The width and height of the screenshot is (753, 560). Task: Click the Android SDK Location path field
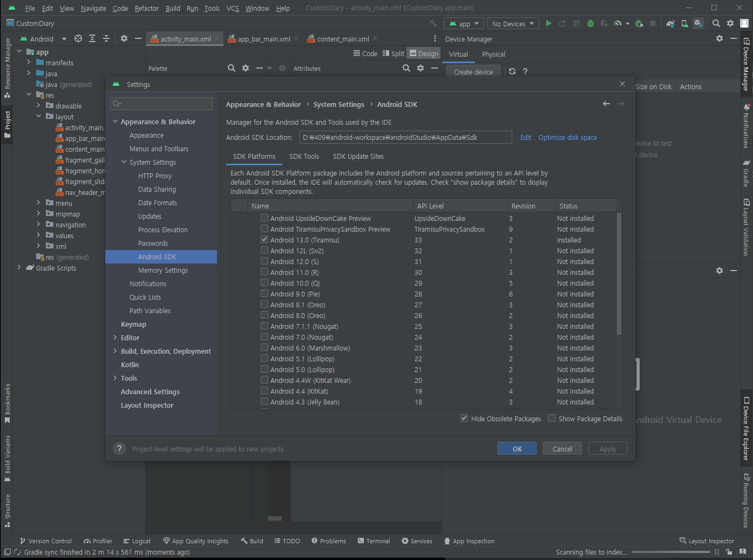[x=405, y=137]
